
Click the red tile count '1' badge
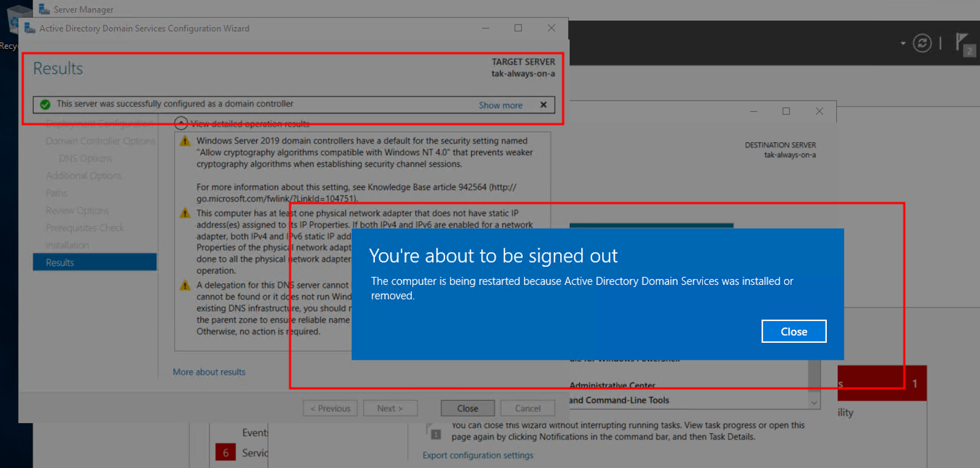tap(915, 384)
